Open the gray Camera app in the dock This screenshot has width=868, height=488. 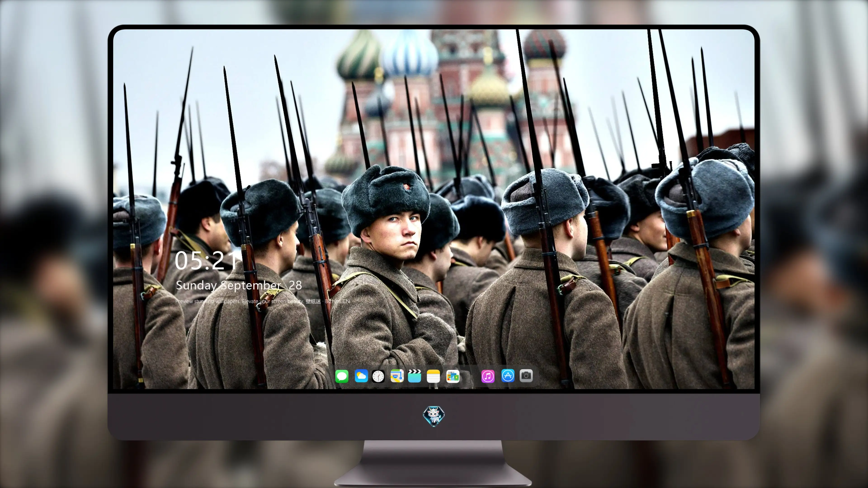click(x=526, y=376)
